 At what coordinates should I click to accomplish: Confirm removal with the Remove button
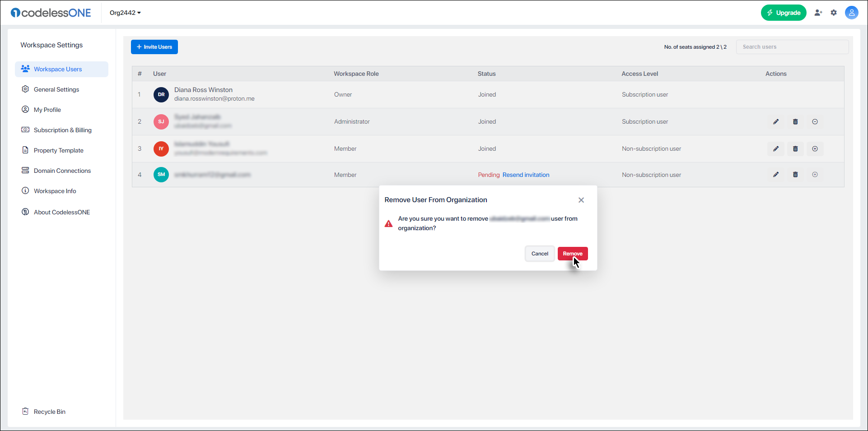[x=572, y=253]
